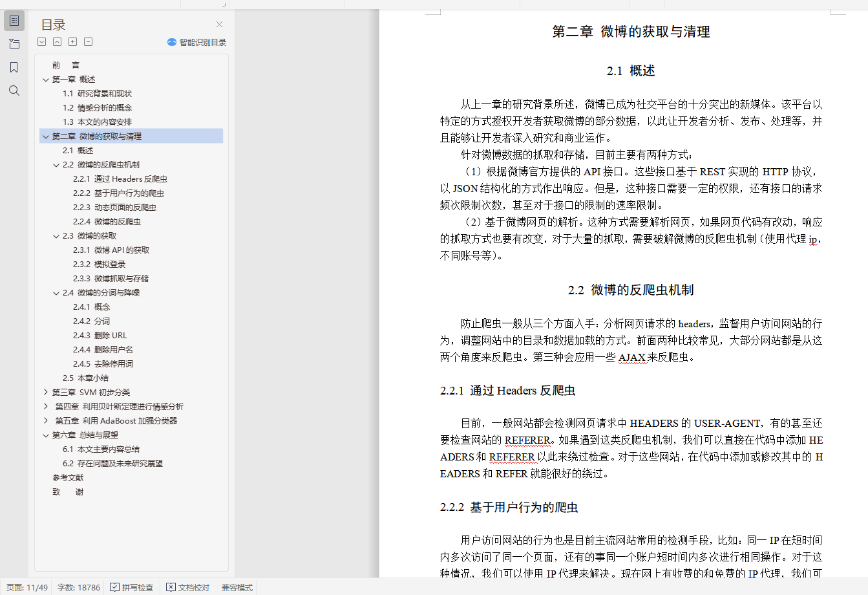Expand the 第五章 利用 AdaBoost chevron
This screenshot has height=595, width=868.
(46, 421)
